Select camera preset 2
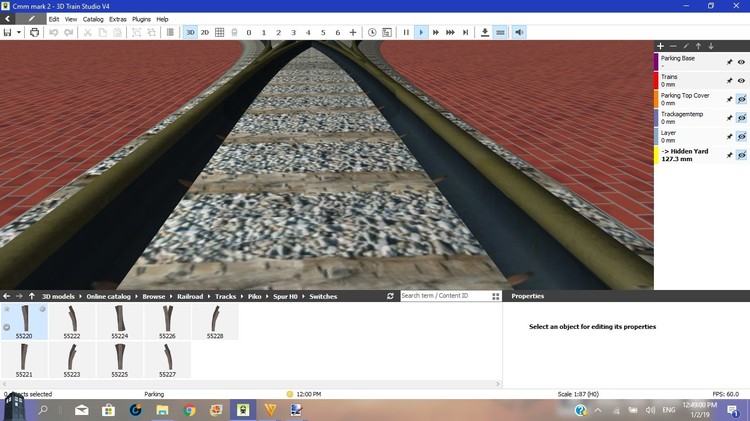The height and width of the screenshot is (421, 750). [x=278, y=33]
